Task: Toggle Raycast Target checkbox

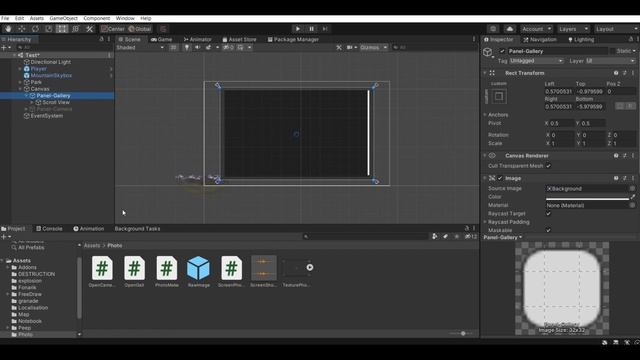Action: point(548,213)
